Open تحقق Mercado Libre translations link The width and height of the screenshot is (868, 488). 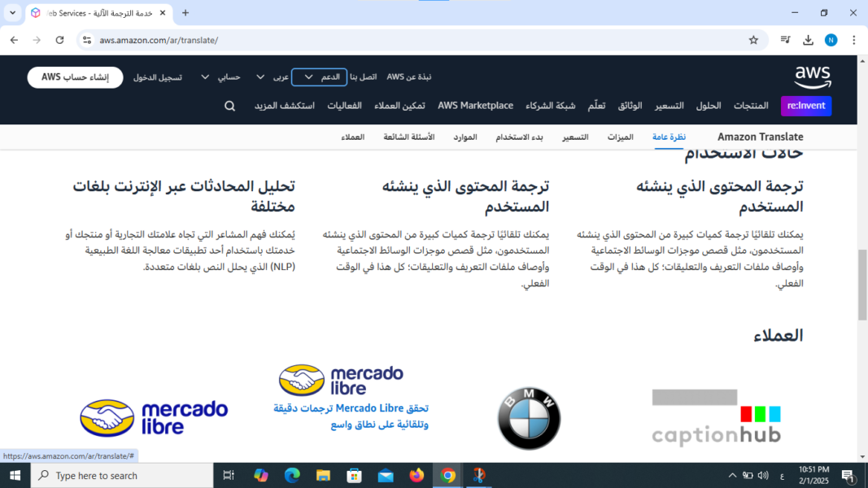coord(351,416)
